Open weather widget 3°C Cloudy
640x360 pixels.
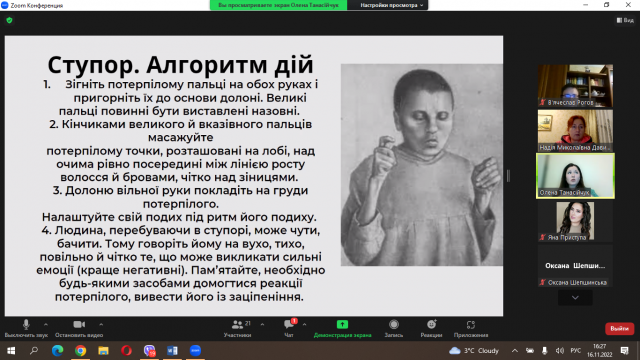pos(474,351)
